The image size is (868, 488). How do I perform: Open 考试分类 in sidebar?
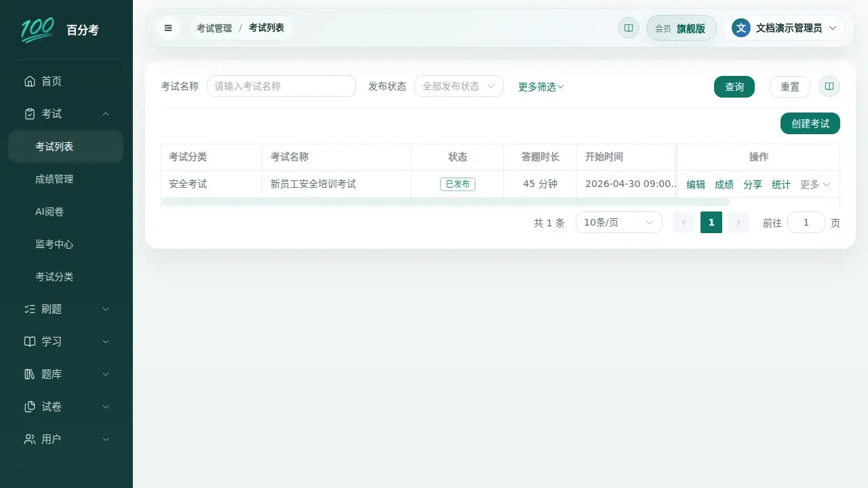(x=66, y=277)
